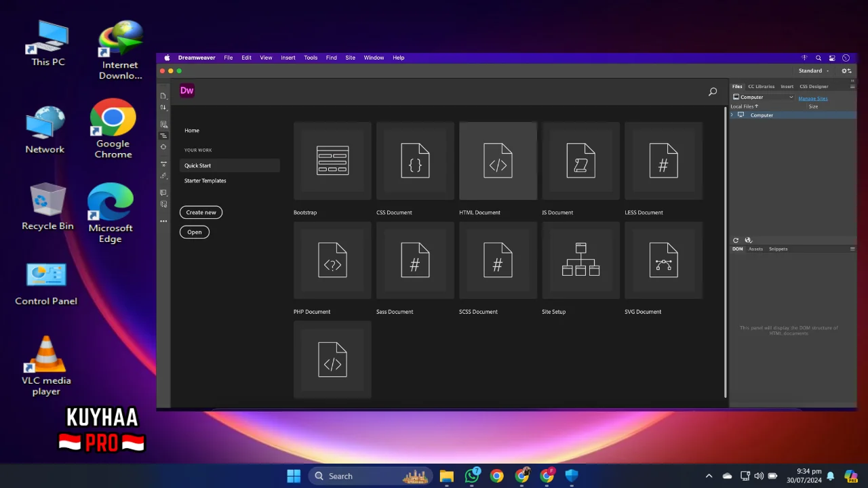Switch to the Snippets tab
Viewport: 868px width, 488px height.
tap(778, 249)
